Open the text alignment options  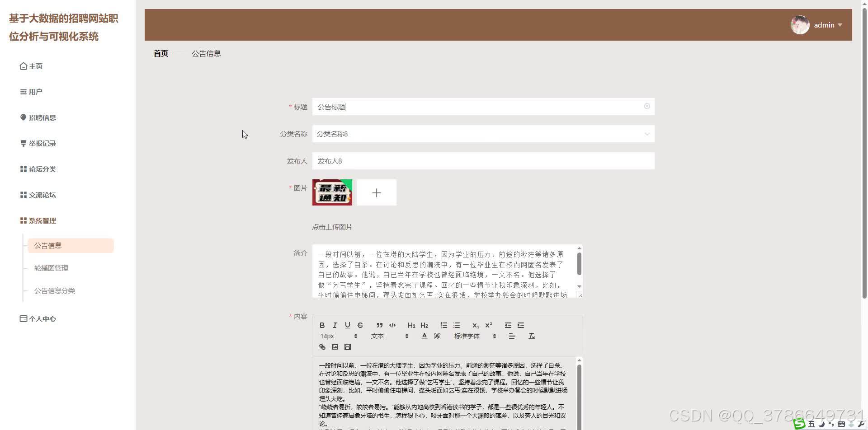click(512, 336)
